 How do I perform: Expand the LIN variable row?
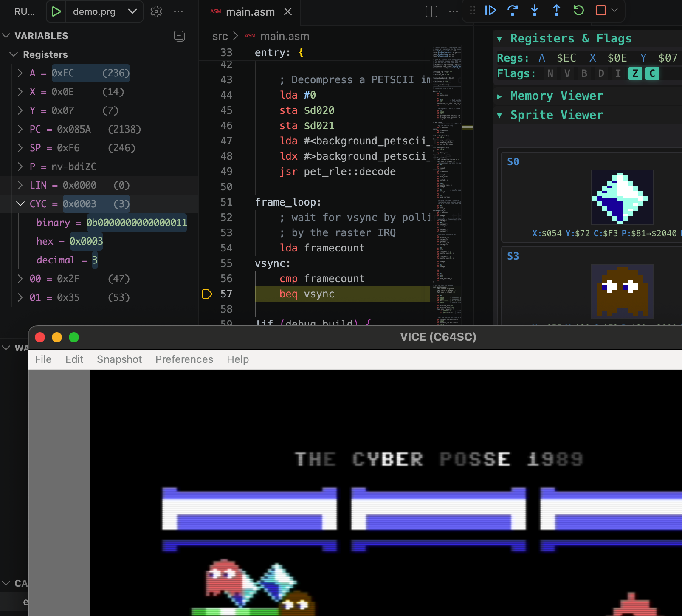(20, 185)
